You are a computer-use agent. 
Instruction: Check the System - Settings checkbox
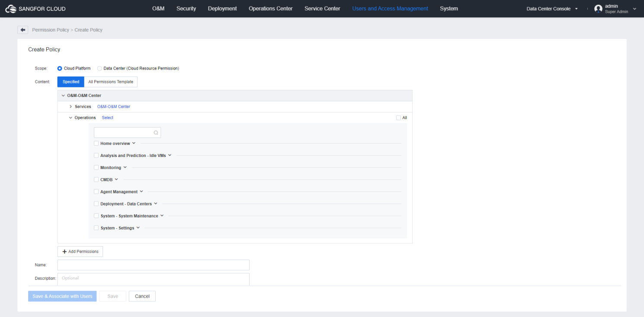click(x=96, y=228)
